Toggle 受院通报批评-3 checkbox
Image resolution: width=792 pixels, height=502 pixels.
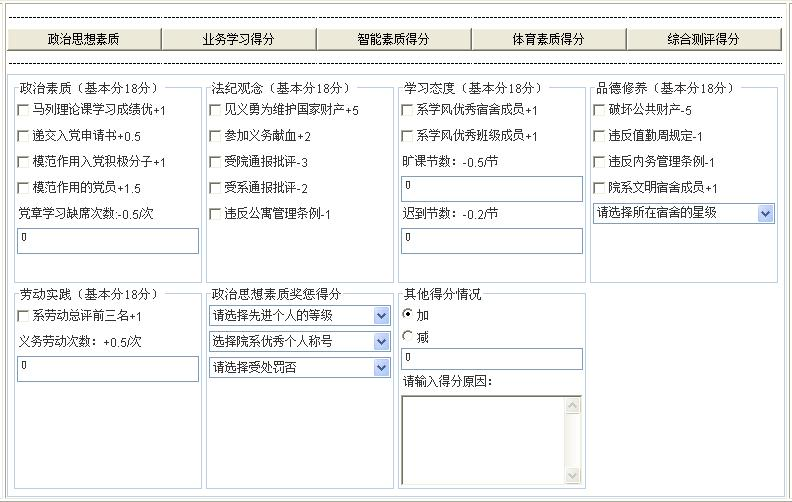tap(215, 162)
